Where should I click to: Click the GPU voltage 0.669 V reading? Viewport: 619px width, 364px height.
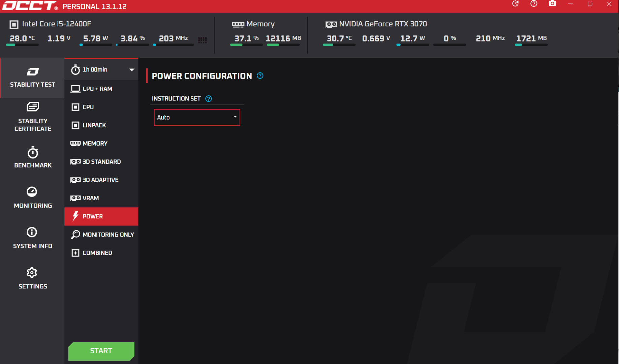pyautogui.click(x=376, y=38)
